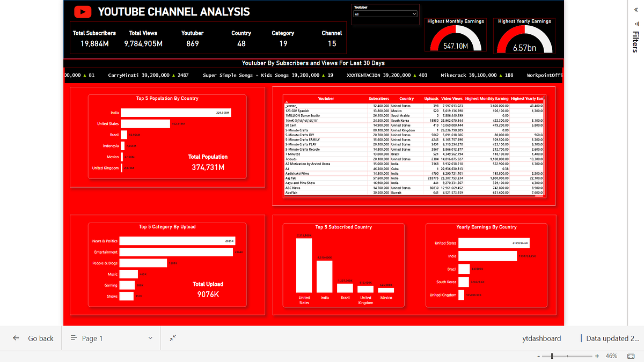This screenshot has width=644, height=362.
Task: Click the Go back button
Action: tap(40, 338)
